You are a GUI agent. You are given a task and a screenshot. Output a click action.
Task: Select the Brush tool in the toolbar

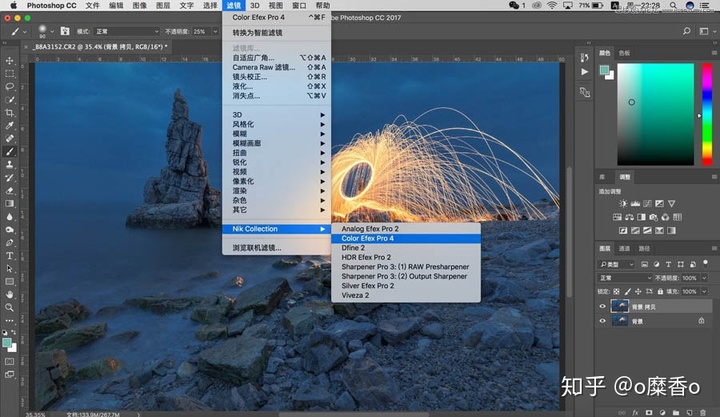tap(9, 152)
